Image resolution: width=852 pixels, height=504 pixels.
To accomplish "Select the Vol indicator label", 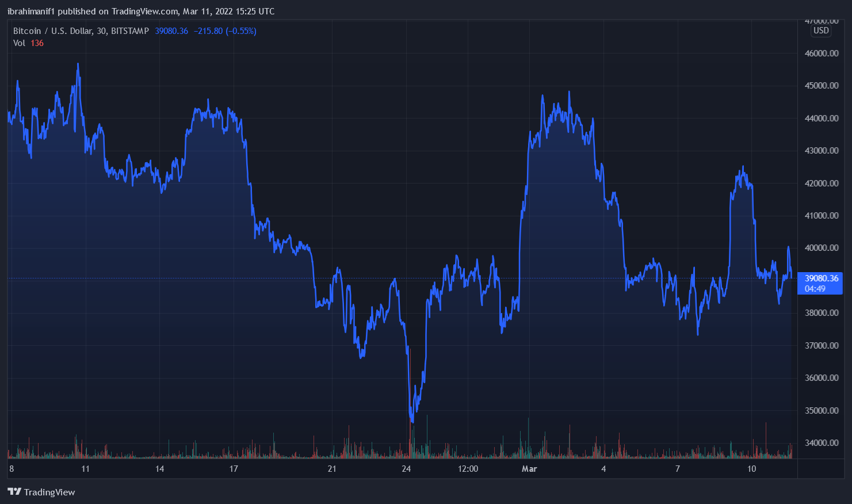I will coord(19,43).
